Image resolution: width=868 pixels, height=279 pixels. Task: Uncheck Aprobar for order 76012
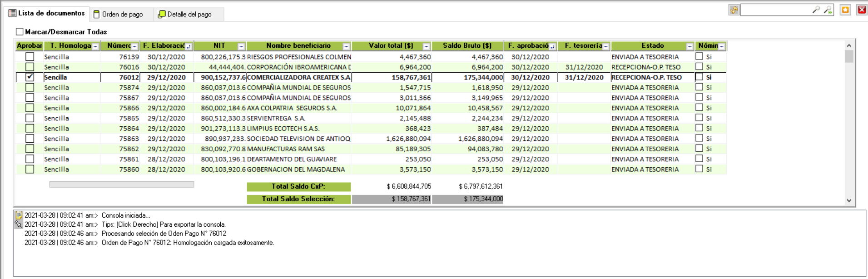click(30, 77)
